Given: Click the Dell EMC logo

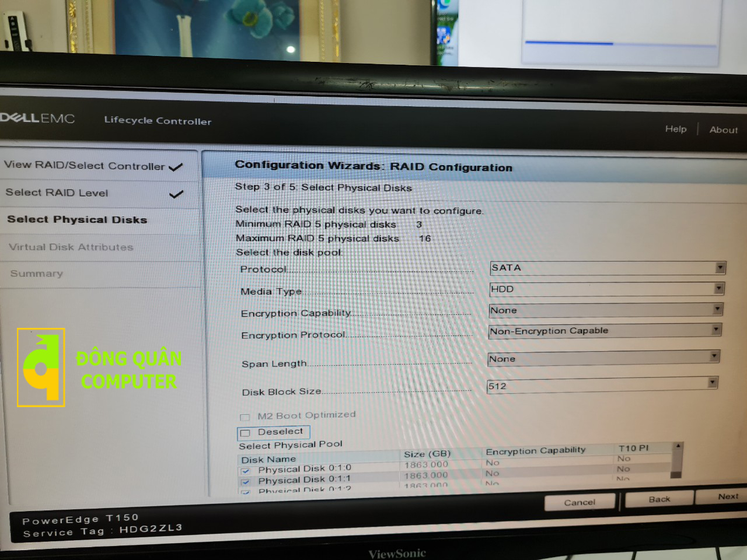Looking at the screenshot, I should (x=37, y=118).
